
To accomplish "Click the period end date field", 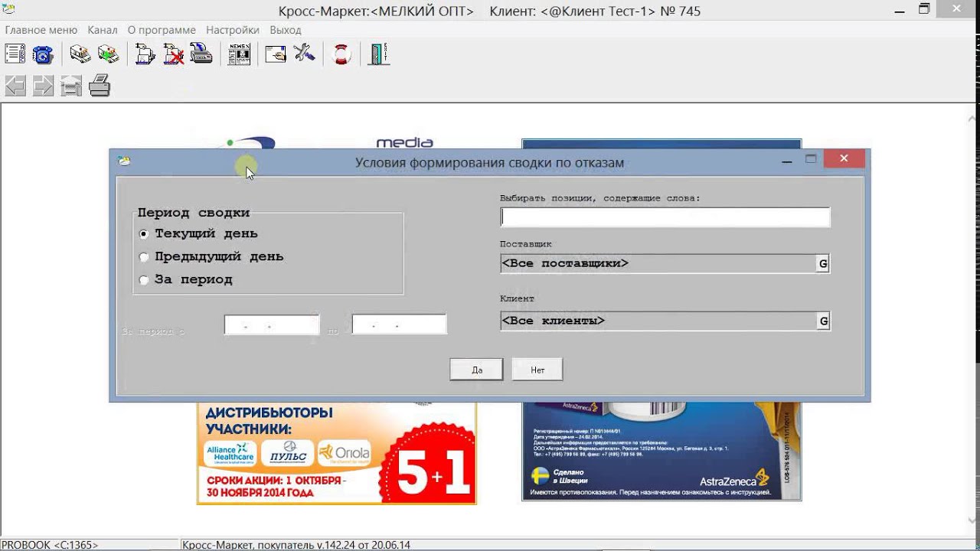I will (x=399, y=324).
